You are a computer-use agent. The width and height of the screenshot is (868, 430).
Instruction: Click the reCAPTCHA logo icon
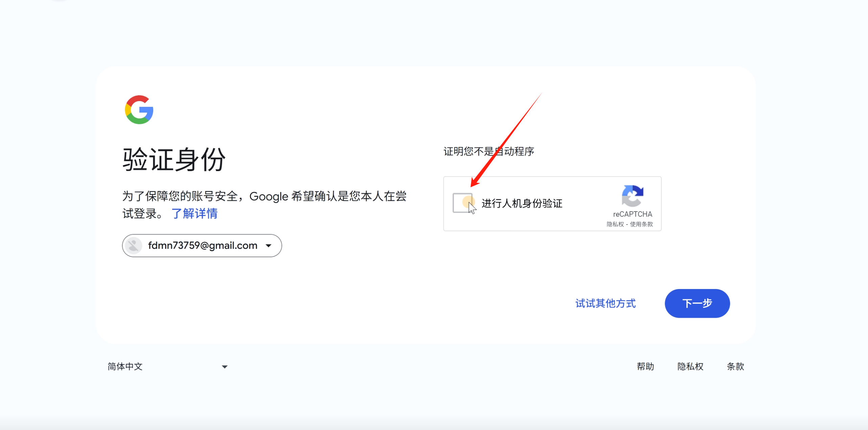pos(632,196)
